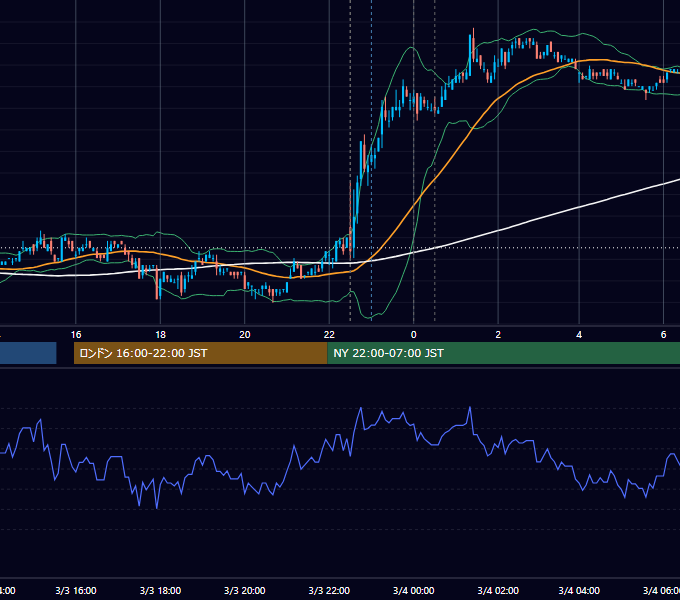Click the '18' hour label on price chart axis
This screenshot has width=680, height=600.
point(160,335)
